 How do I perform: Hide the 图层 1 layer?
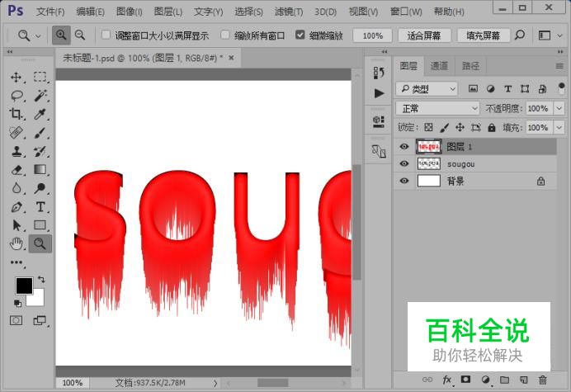click(x=404, y=146)
